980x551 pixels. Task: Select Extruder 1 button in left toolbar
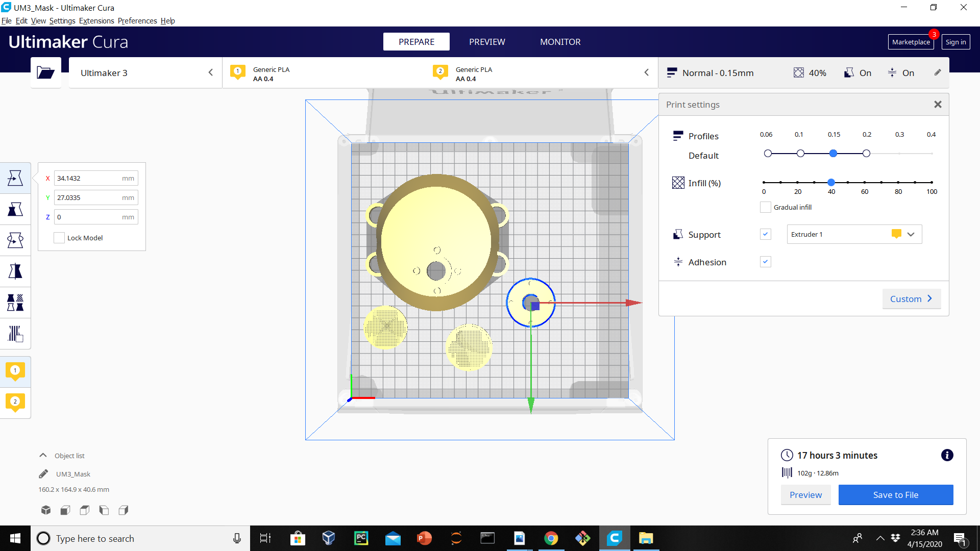[x=15, y=371]
